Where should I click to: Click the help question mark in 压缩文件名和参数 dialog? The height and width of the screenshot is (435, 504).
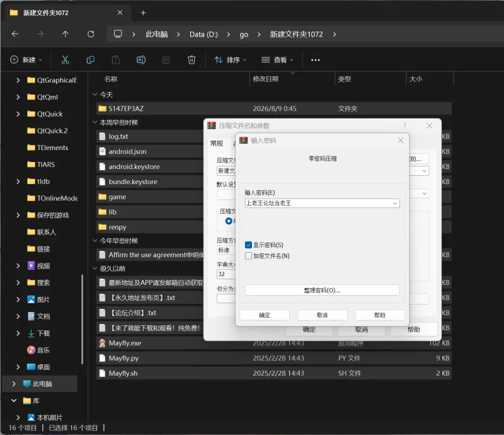coord(404,125)
